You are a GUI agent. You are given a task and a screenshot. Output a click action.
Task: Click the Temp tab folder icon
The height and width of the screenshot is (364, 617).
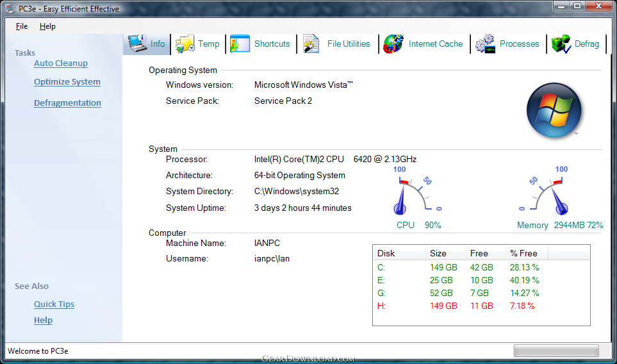[185, 44]
